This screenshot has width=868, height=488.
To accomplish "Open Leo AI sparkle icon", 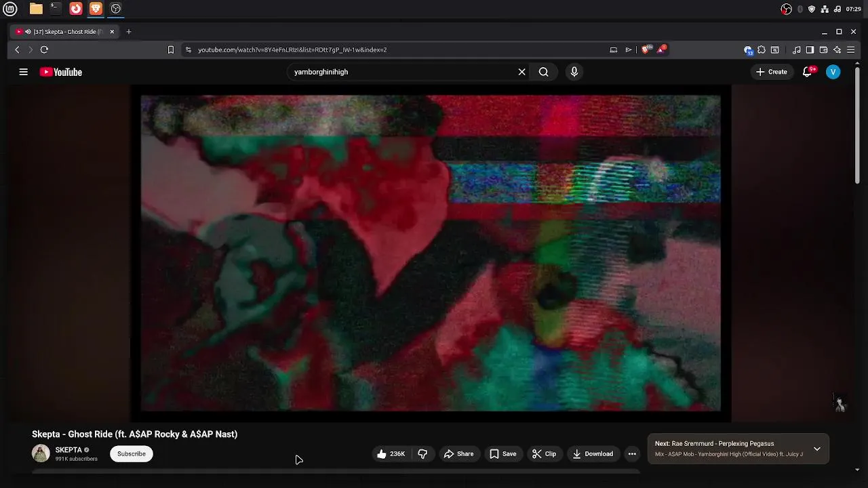I will click(x=837, y=49).
